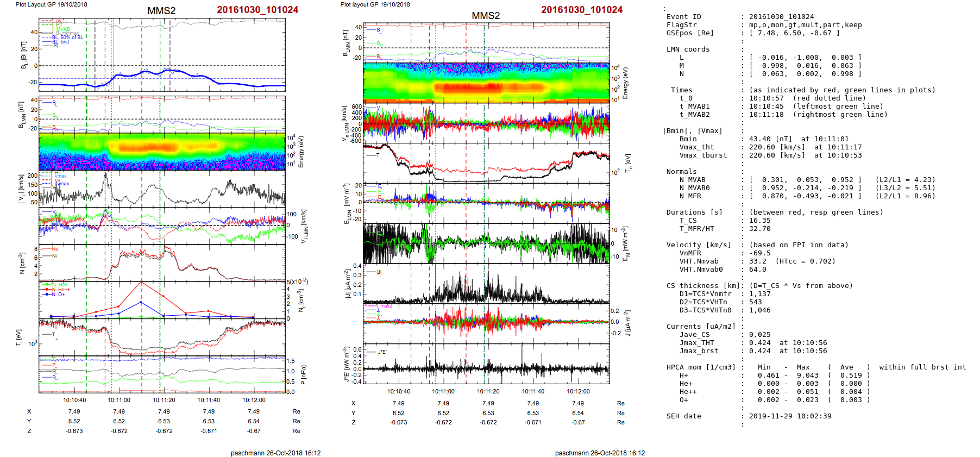Click the 'Normals' heading
Screen dimensions: 980x457
[x=681, y=172]
